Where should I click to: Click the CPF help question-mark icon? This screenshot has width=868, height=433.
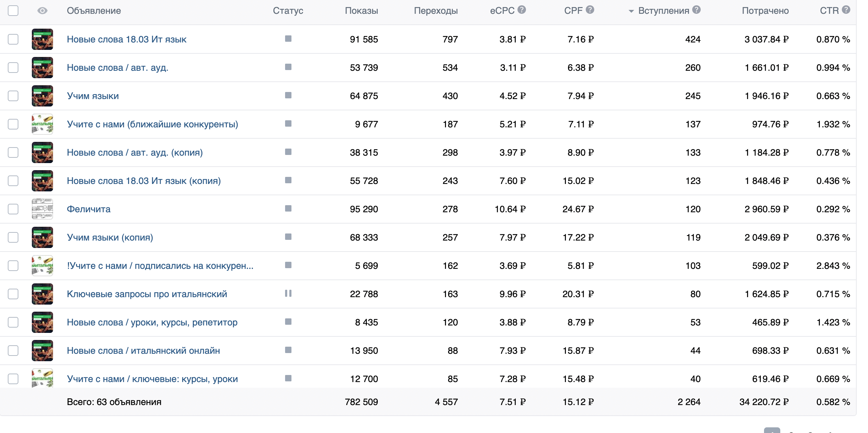pos(590,10)
